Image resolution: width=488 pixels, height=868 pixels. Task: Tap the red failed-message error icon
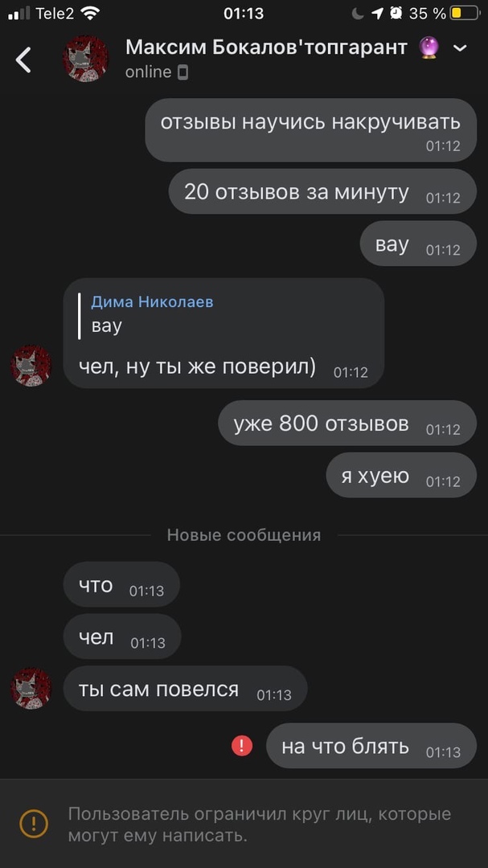point(242,746)
